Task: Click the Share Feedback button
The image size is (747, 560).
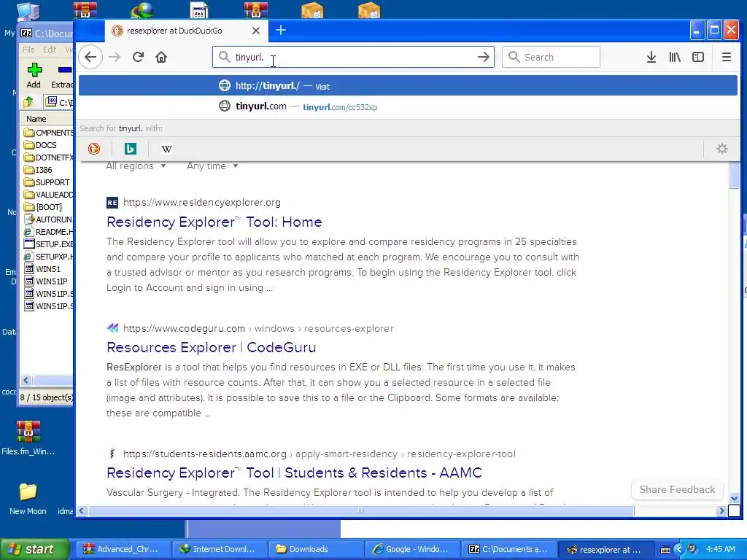Action: (677, 489)
